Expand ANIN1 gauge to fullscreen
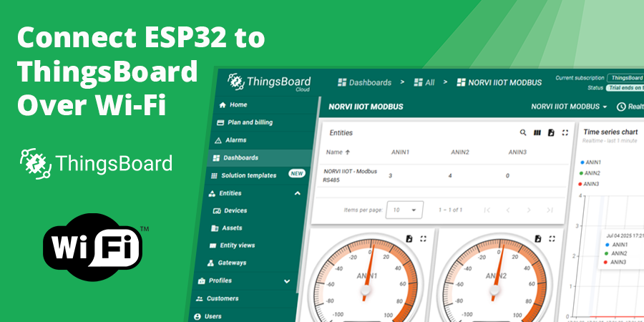Image resolution: width=644 pixels, height=322 pixels. [423, 238]
